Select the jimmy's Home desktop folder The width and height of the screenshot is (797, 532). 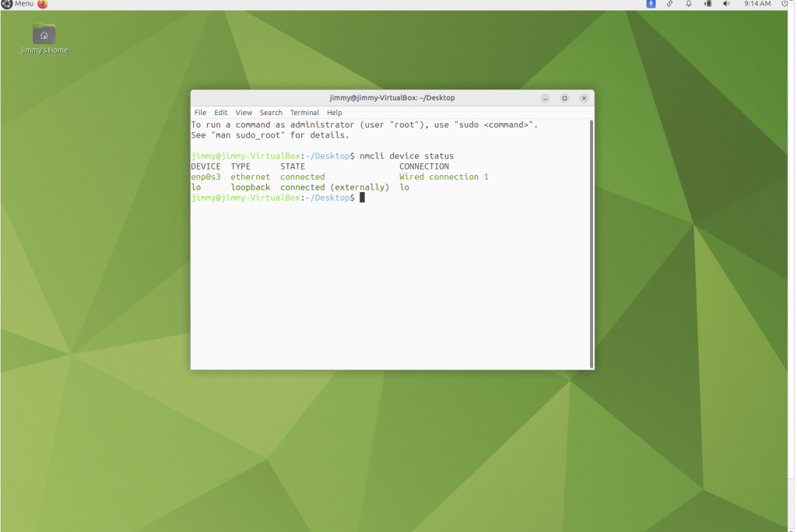coord(44,39)
